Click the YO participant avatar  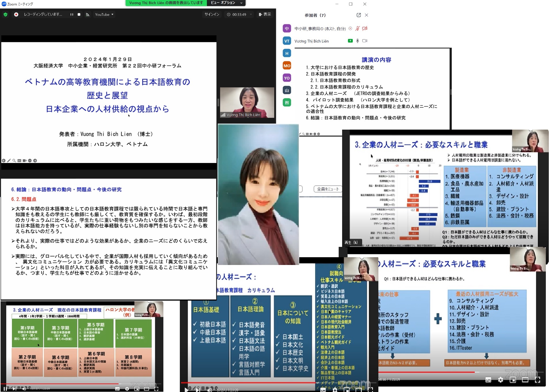287,78
